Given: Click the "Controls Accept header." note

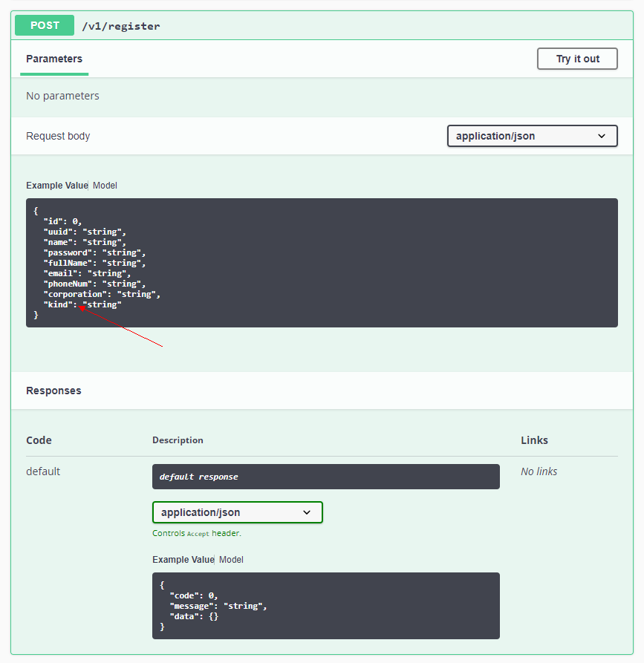Looking at the screenshot, I should (x=197, y=533).
